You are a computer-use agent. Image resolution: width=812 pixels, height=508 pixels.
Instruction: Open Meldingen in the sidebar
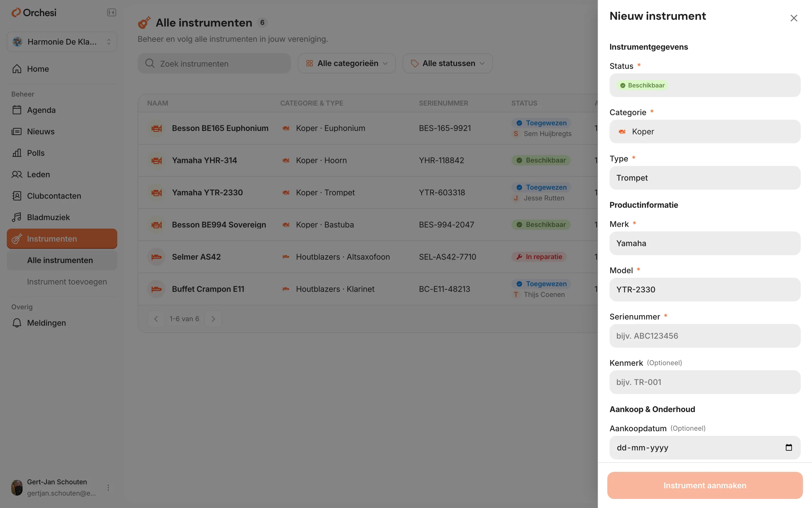[62, 323]
